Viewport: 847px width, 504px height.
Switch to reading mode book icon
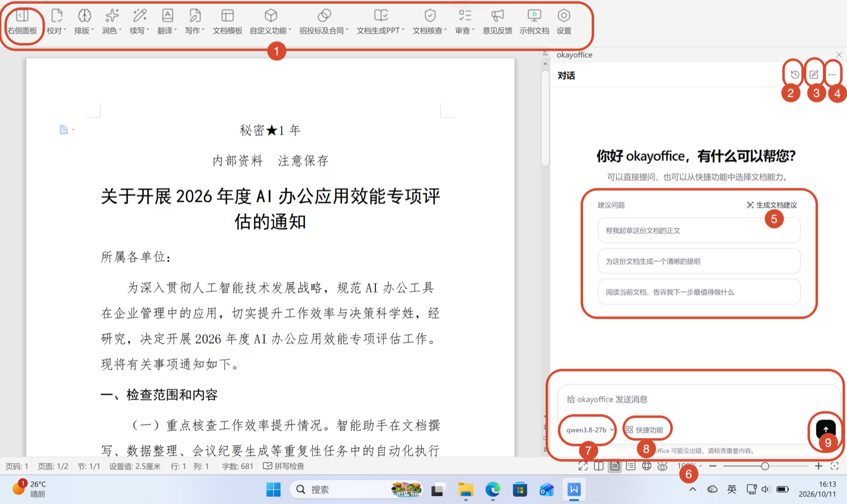(x=599, y=466)
